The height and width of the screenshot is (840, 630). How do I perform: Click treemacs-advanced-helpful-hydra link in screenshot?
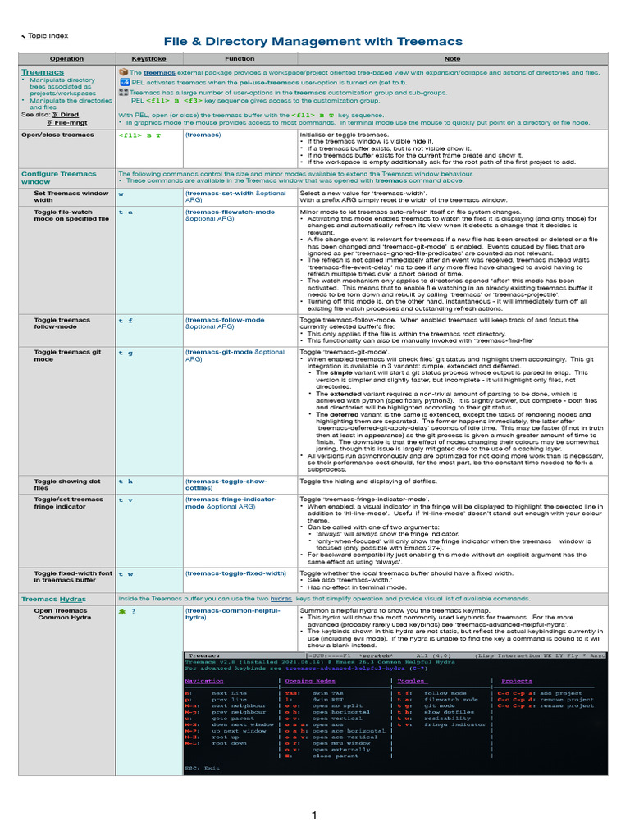(x=346, y=669)
